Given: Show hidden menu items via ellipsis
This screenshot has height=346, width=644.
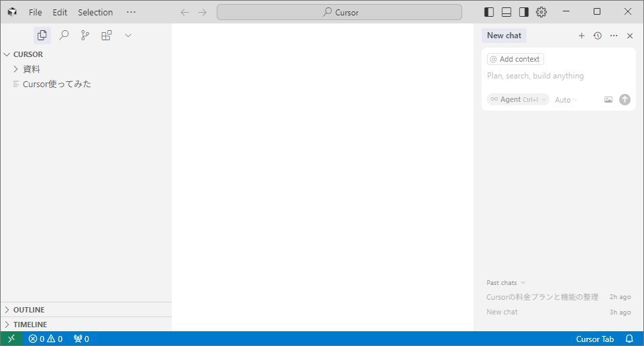Looking at the screenshot, I should pos(131,12).
